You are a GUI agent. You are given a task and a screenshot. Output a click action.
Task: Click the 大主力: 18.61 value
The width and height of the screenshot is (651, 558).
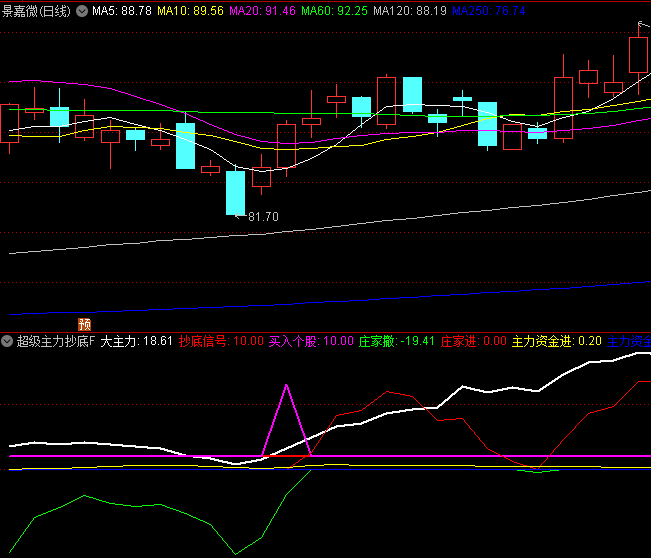(x=137, y=341)
